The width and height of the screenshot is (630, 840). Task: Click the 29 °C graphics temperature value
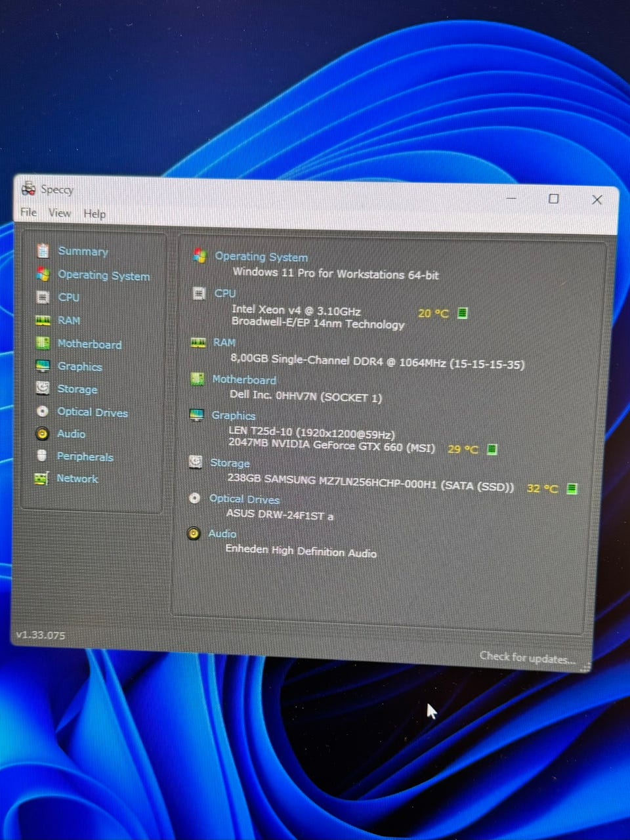463,450
